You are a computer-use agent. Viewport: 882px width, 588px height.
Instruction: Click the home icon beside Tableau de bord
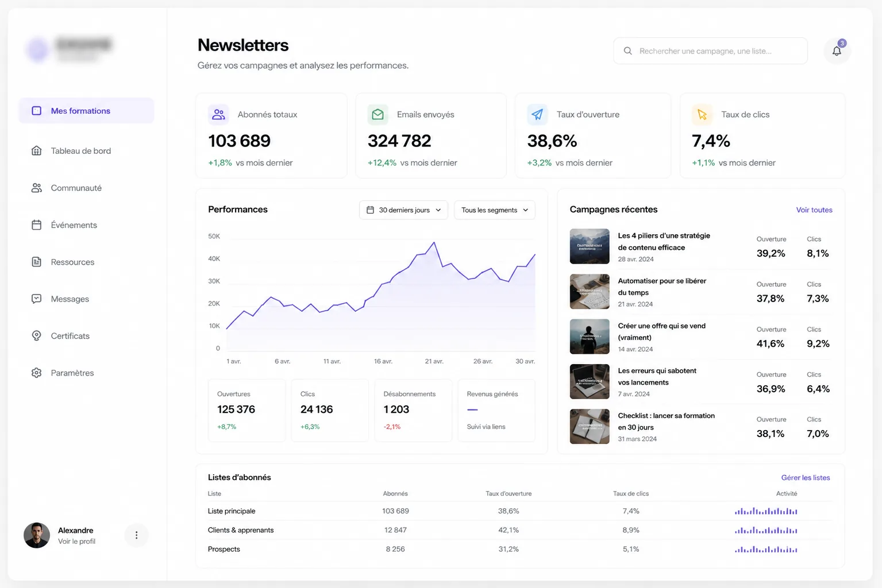[x=36, y=151]
